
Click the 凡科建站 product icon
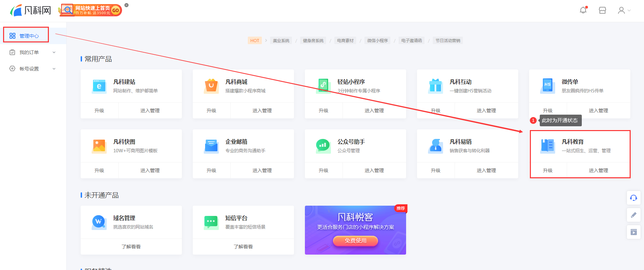tap(99, 86)
